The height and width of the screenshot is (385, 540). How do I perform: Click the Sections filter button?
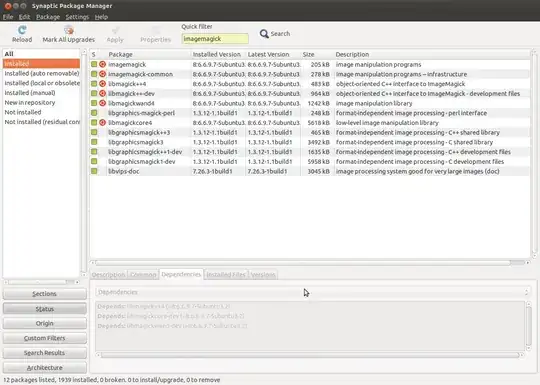click(x=44, y=294)
